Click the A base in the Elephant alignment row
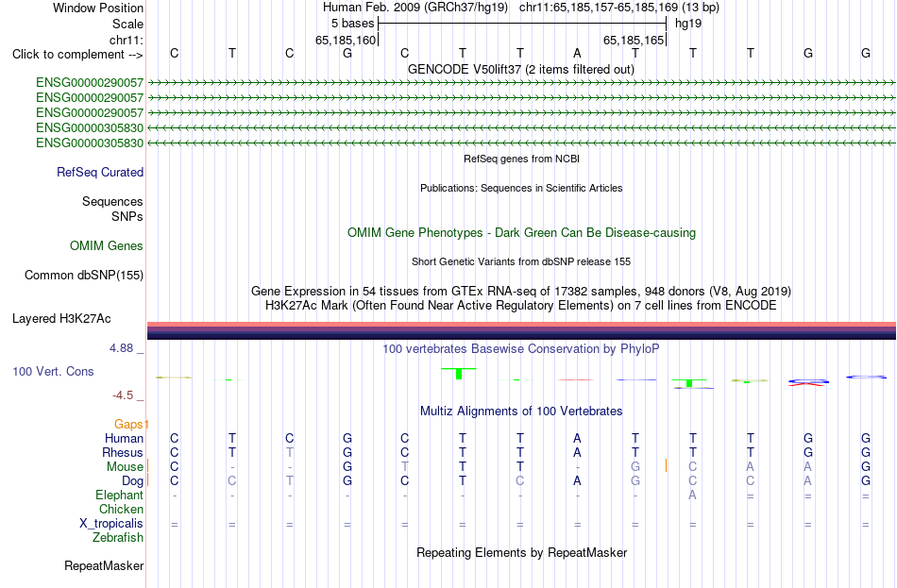Image resolution: width=897 pixels, height=588 pixels. pyautogui.click(x=692, y=496)
